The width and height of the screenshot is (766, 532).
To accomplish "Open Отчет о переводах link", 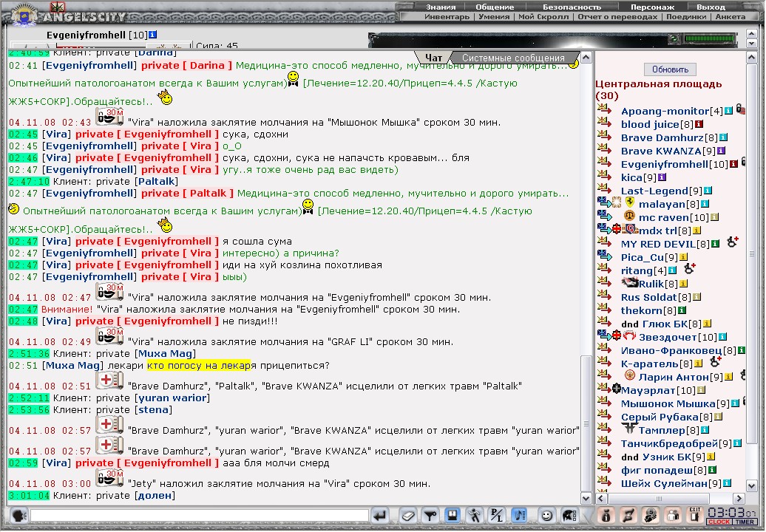I will (617, 16).
